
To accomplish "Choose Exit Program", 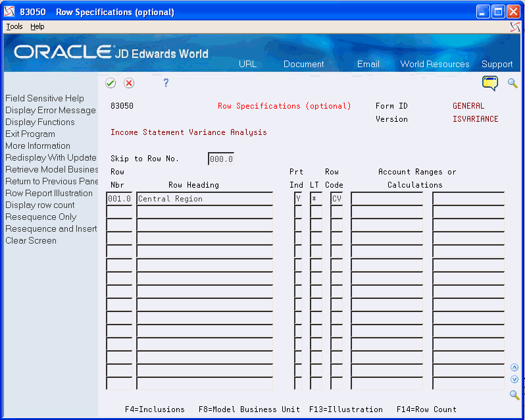I will pos(30,134).
